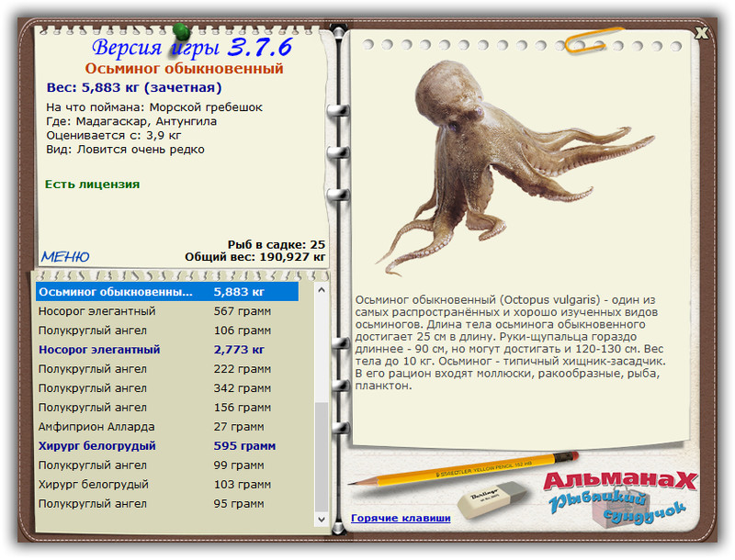Select Носорог элегантный 567 грамм entry
The height and width of the screenshot is (560, 735).
pyautogui.click(x=167, y=311)
